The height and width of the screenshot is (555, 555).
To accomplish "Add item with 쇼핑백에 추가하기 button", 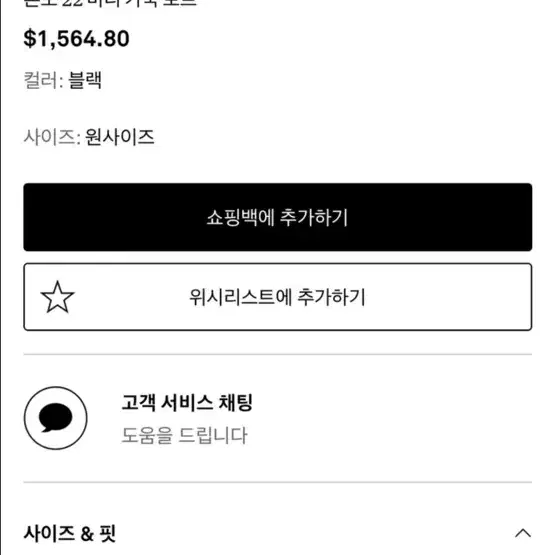I will click(x=278, y=217).
